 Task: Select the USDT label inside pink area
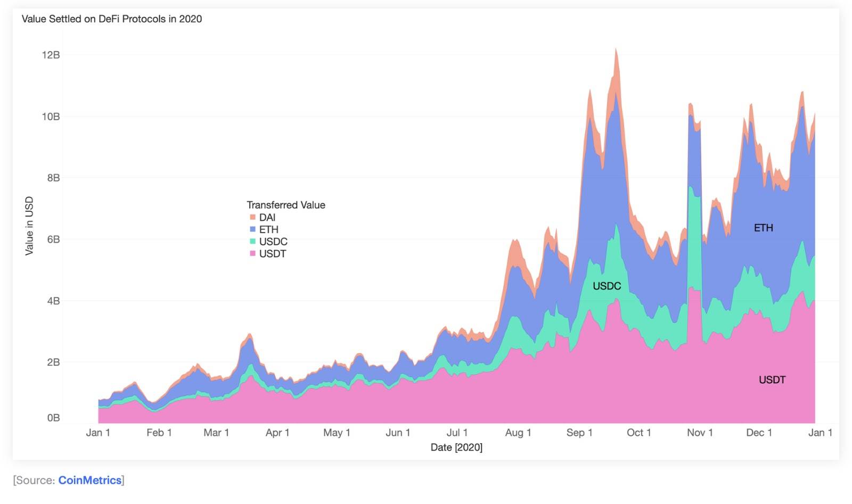point(772,380)
